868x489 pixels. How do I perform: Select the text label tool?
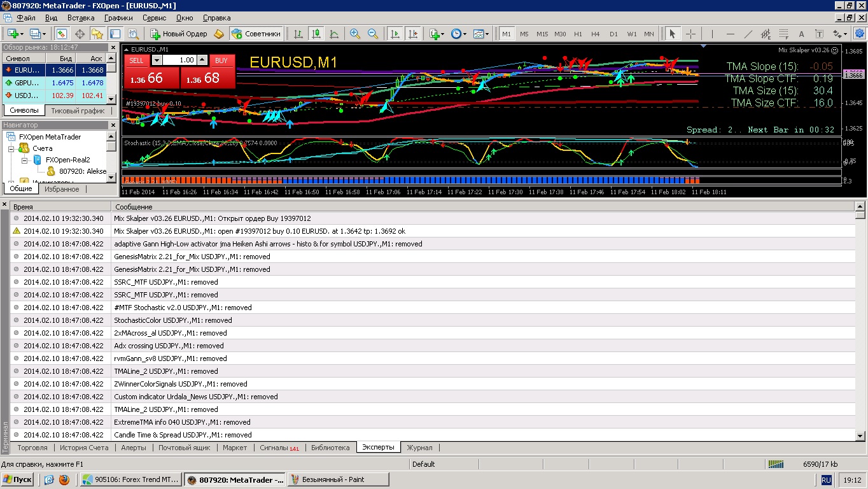pyautogui.click(x=802, y=34)
